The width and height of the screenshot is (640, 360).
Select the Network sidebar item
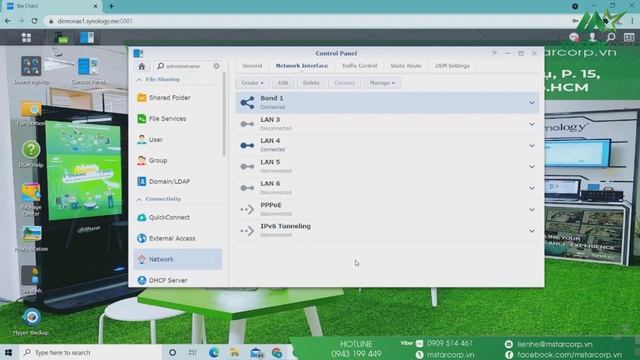point(178,259)
